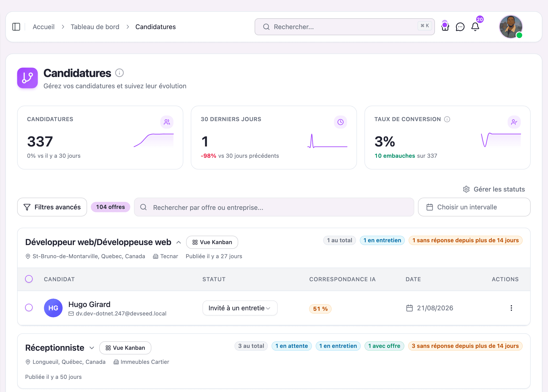The image size is (548, 392).
Task: Click the Candidatures breadcrumb
Action: [155, 27]
